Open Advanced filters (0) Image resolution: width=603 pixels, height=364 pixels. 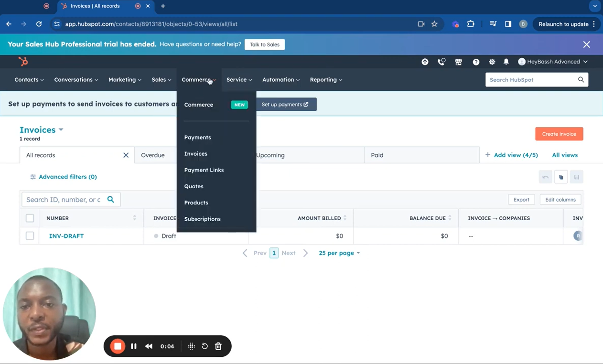pyautogui.click(x=64, y=177)
